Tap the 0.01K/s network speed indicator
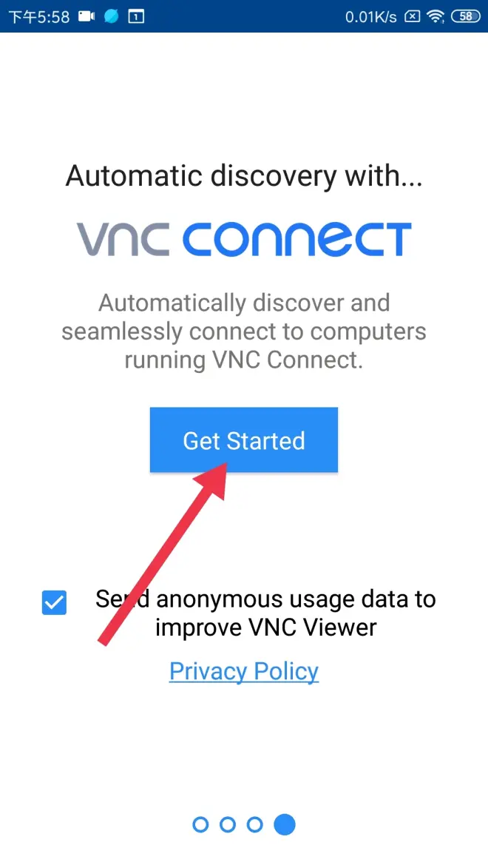The height and width of the screenshot is (868, 488). point(370,16)
